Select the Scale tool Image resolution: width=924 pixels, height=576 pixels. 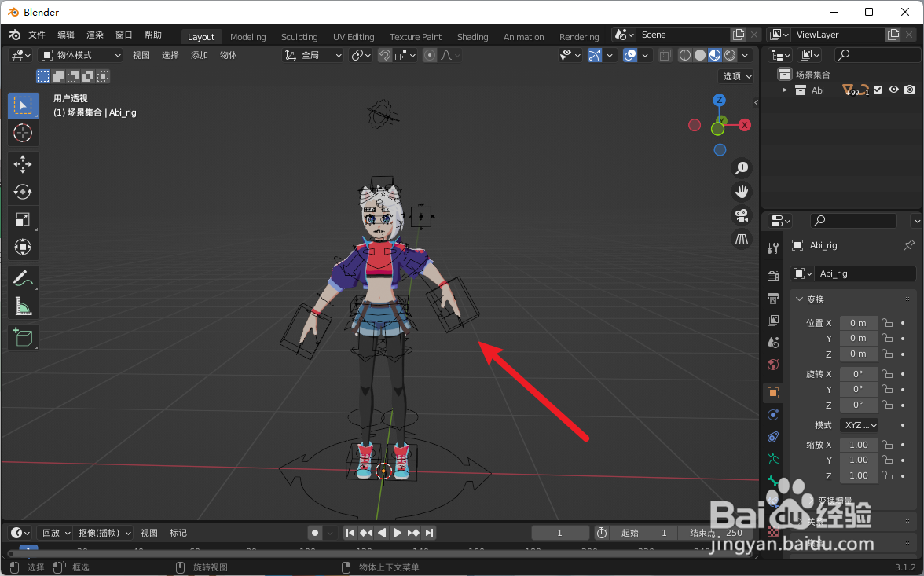(23, 219)
